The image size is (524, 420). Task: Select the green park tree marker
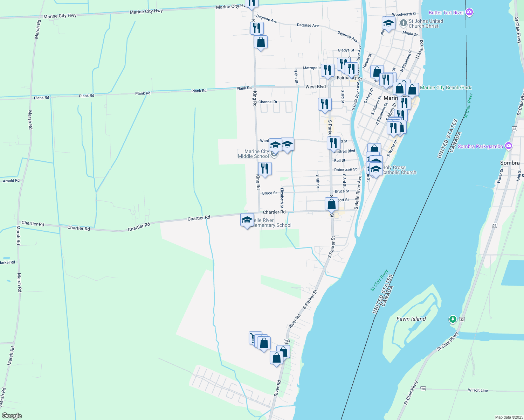point(453,319)
